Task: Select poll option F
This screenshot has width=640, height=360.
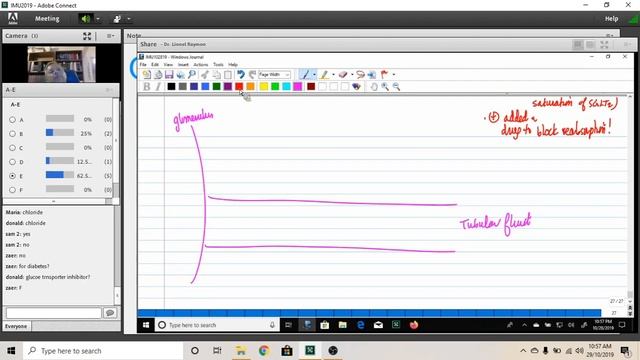Action: 12,190
